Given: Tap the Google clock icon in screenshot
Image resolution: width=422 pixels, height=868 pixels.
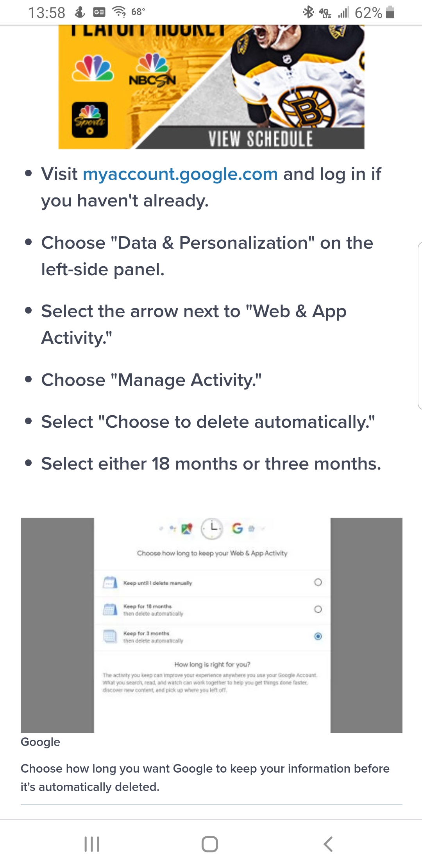Looking at the screenshot, I should point(211,528).
